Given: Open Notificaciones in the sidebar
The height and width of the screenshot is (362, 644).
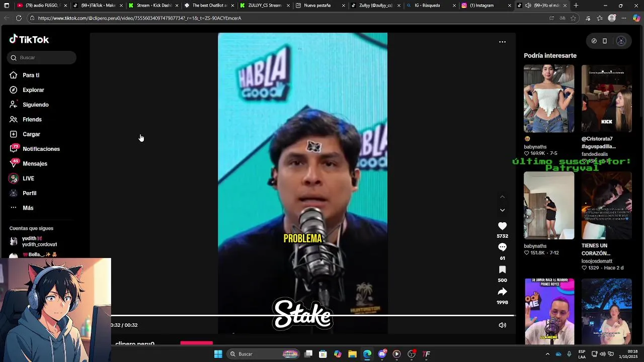Looking at the screenshot, I should (x=41, y=149).
